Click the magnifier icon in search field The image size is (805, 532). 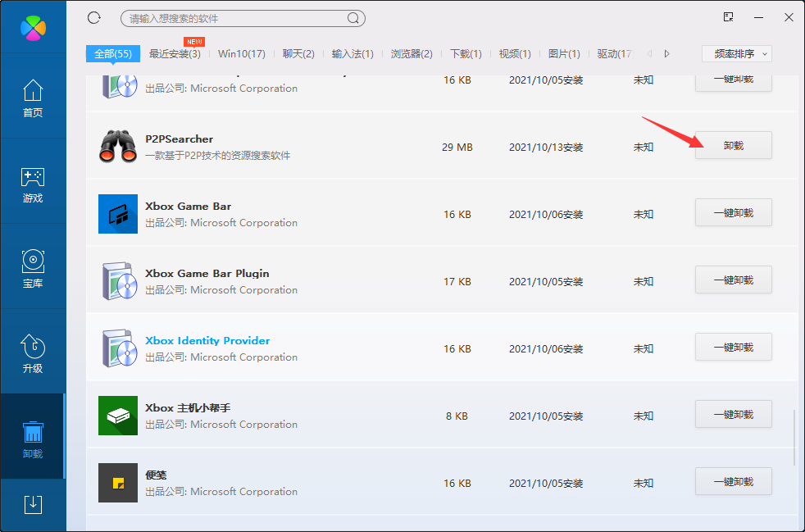pyautogui.click(x=353, y=18)
